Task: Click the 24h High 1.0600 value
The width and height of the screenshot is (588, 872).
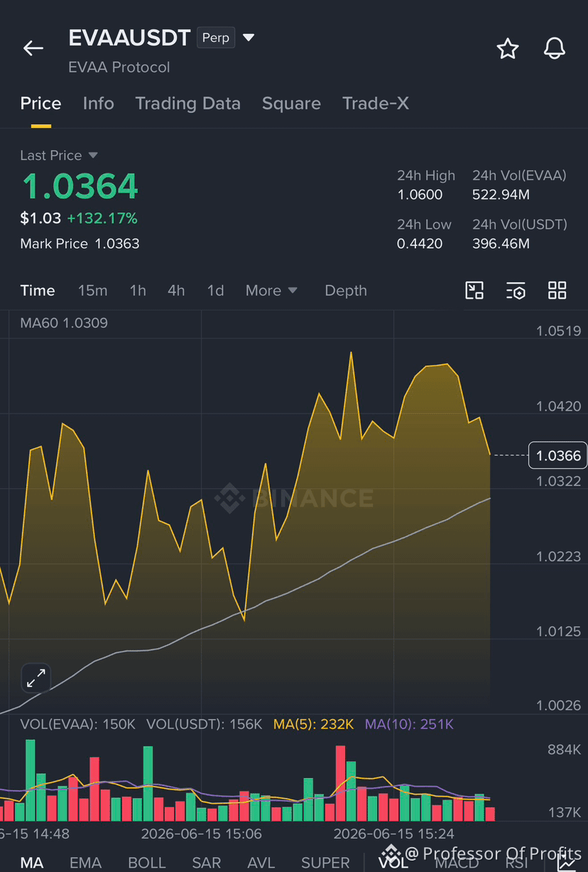Action: [420, 195]
